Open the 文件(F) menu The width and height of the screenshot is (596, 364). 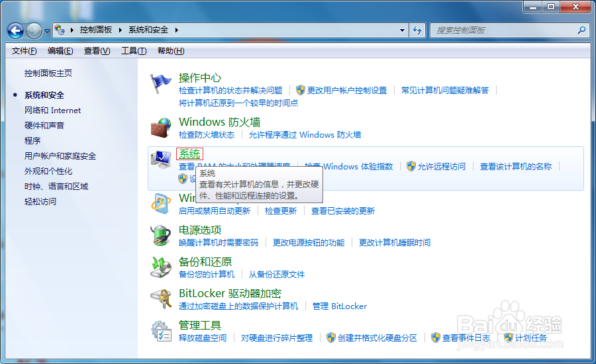(24, 51)
